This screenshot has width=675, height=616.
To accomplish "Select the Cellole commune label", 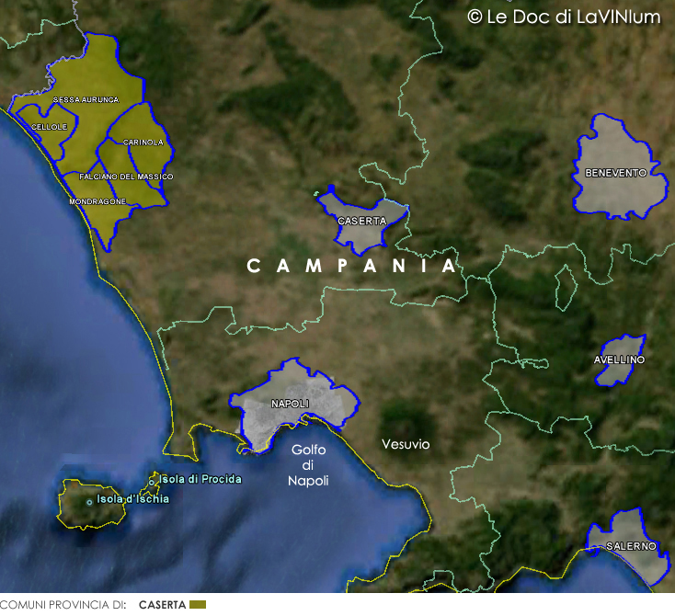I will [x=49, y=127].
